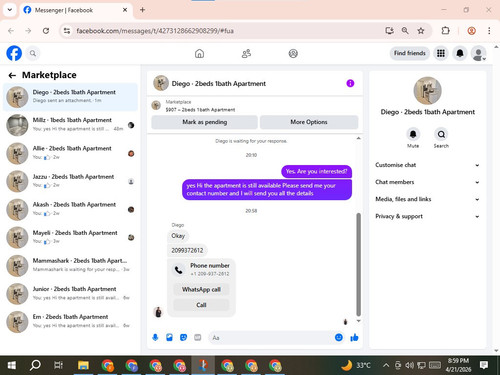Screen dimensions: 500x375
Task: Open the Friends icon in top navigation
Action: coord(246,53)
